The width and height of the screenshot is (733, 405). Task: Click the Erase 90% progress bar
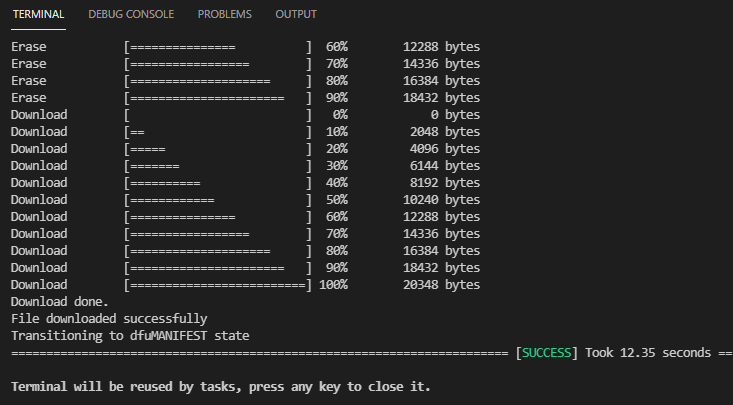pos(218,98)
